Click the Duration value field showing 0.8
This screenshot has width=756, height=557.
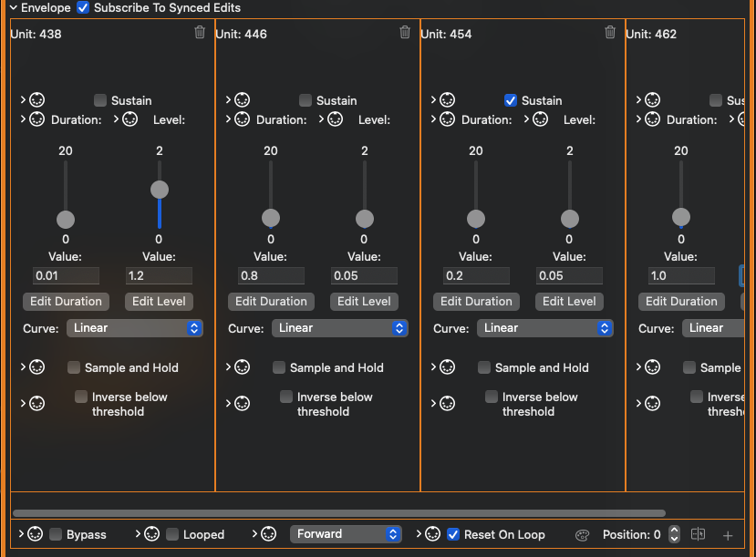271,275
